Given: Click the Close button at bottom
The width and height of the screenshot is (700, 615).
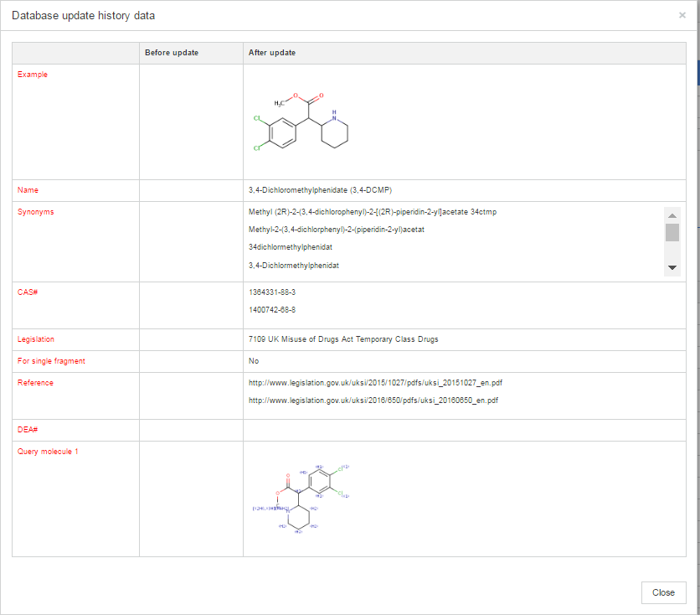Looking at the screenshot, I should [663, 592].
